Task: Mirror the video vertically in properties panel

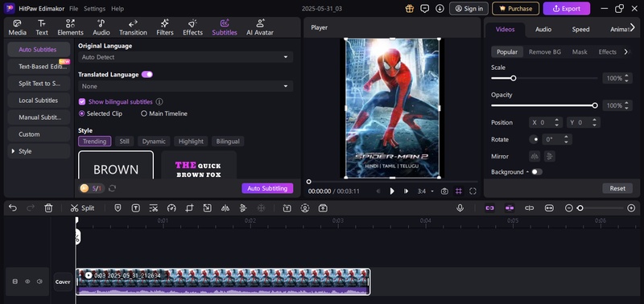Action: [x=550, y=156]
